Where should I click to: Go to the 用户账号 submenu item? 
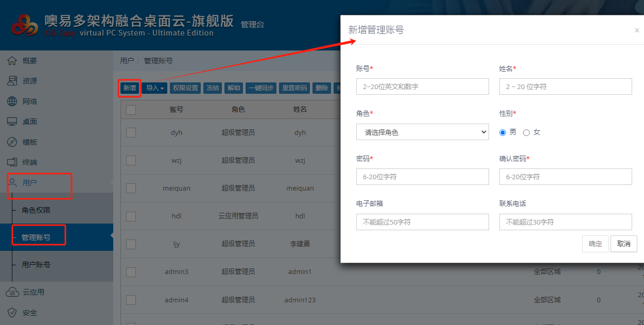(x=36, y=265)
